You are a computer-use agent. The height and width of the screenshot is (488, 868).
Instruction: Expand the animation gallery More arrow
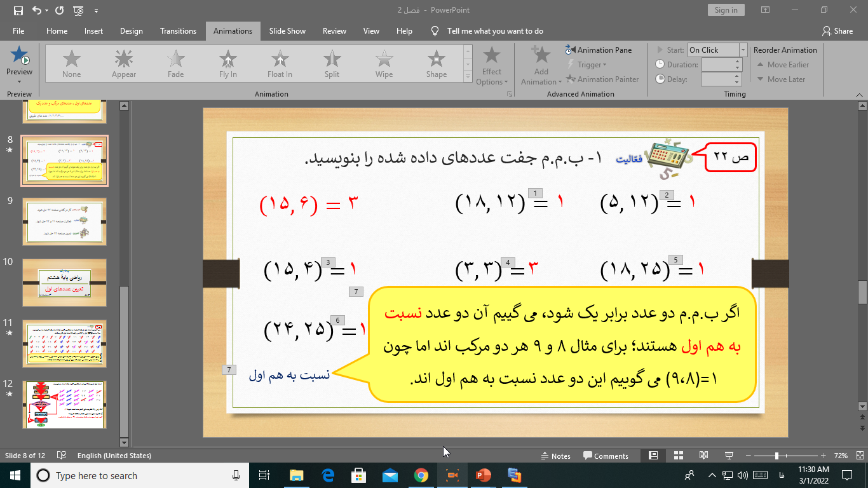(468, 79)
